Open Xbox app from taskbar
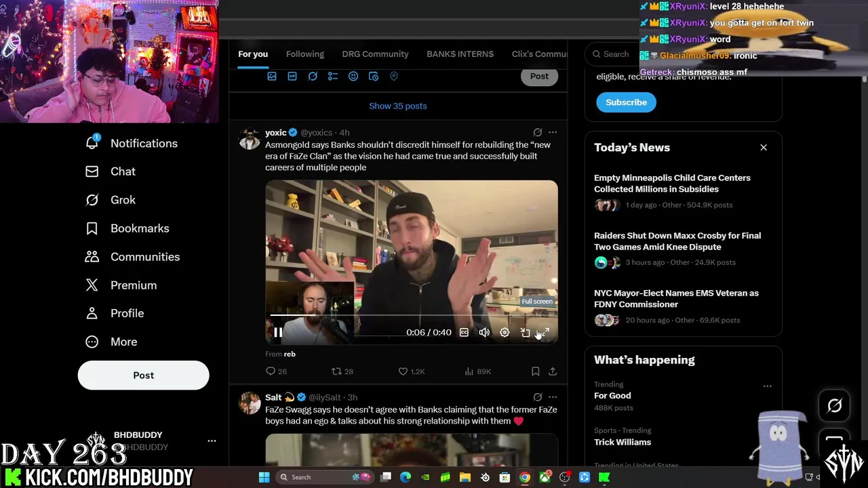 click(x=545, y=477)
